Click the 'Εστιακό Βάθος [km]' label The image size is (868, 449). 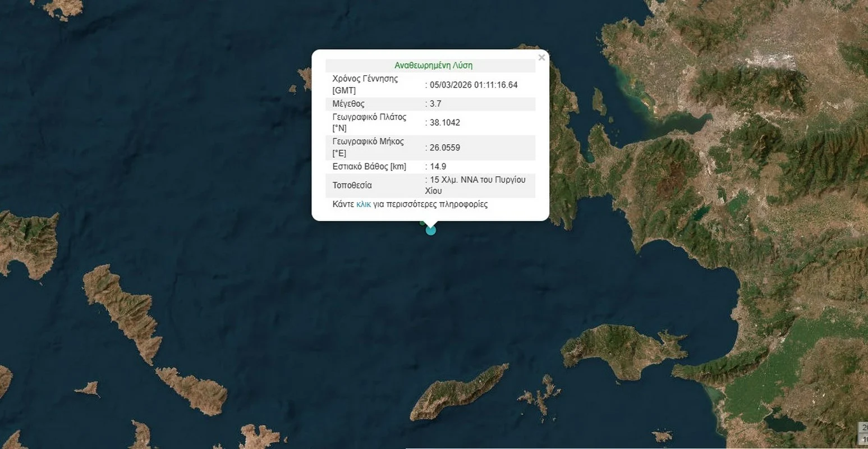369,167
